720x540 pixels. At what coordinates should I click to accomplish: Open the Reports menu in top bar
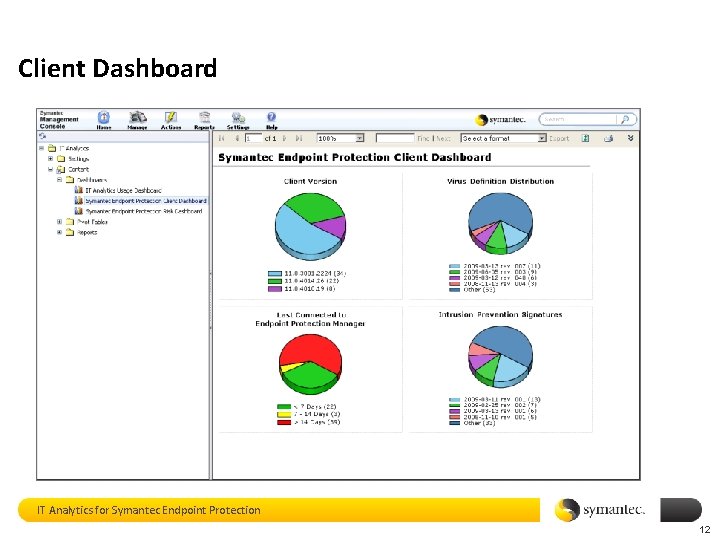coord(204,120)
